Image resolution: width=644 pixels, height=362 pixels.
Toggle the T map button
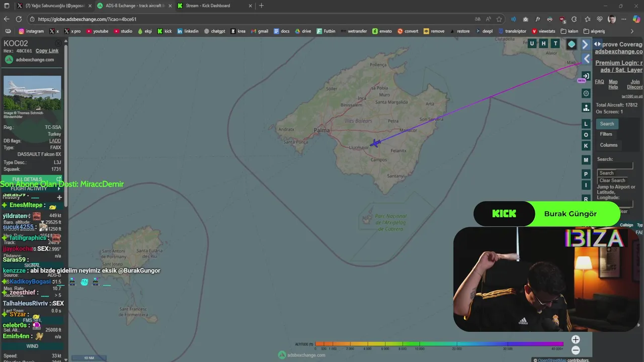555,44
